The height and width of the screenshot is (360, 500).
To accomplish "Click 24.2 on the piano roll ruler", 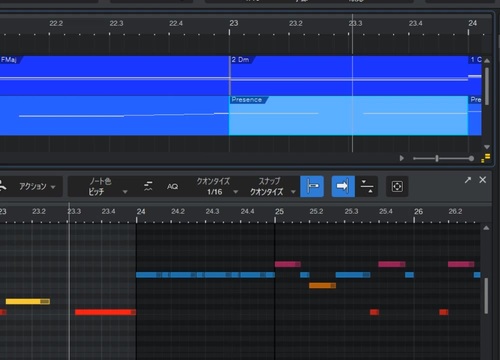I will point(178,211).
